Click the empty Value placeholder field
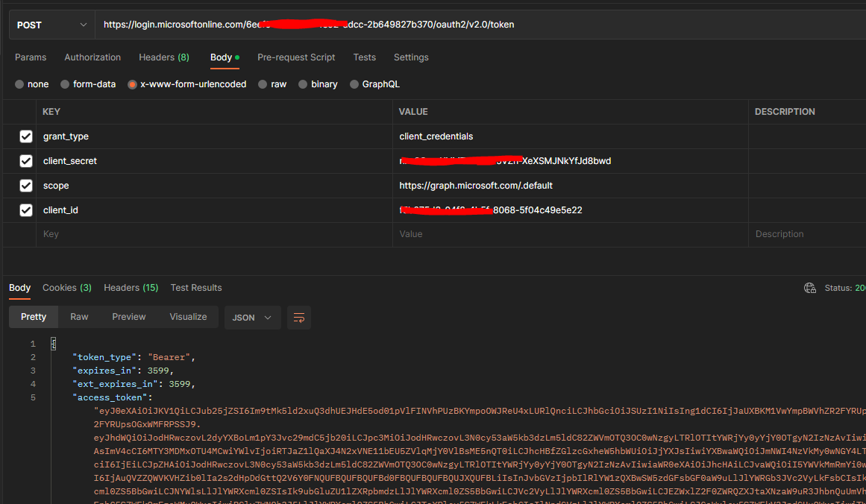This screenshot has height=504, width=866. [571, 234]
